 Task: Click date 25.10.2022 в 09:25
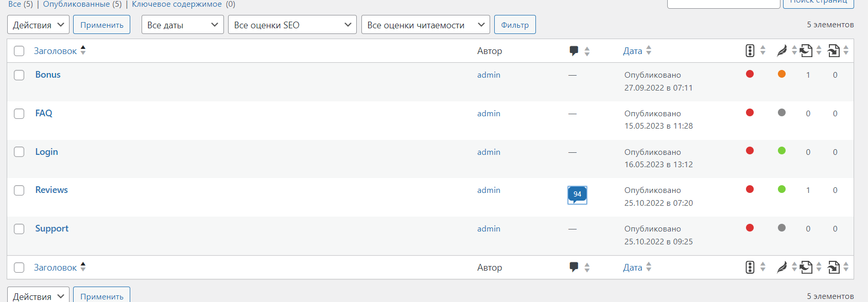coord(658,242)
